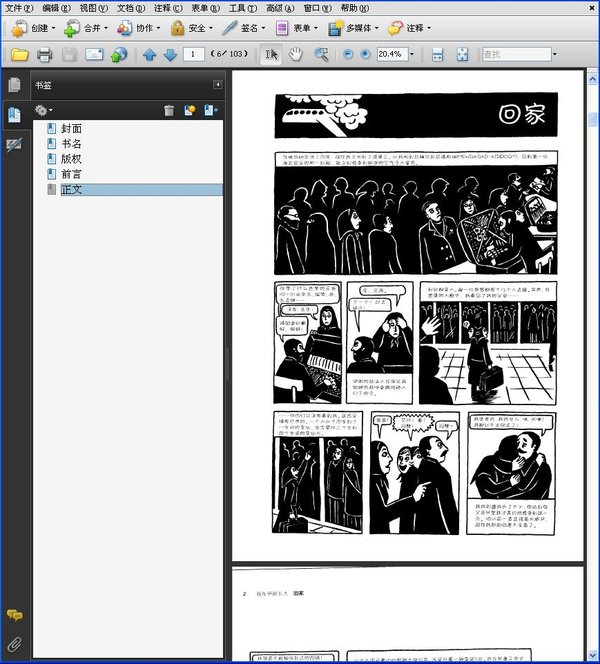Open the Signatures panel icon in sidebar
The height and width of the screenshot is (664, 600).
click(14, 145)
